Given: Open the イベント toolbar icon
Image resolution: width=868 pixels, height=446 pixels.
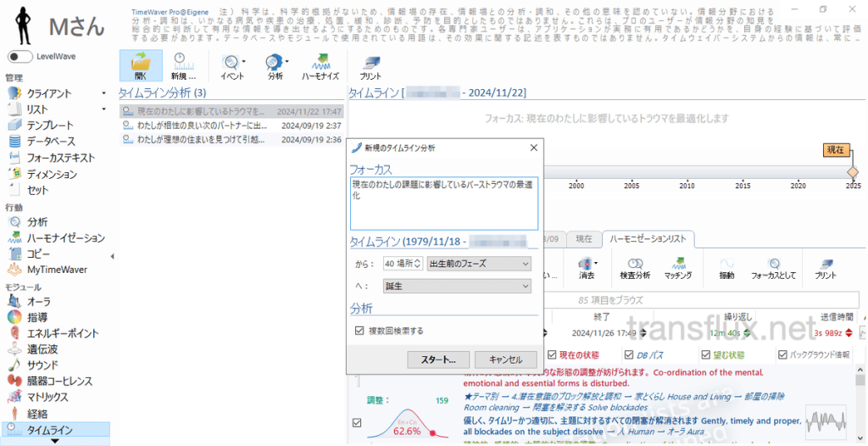Looking at the screenshot, I should coord(232,66).
